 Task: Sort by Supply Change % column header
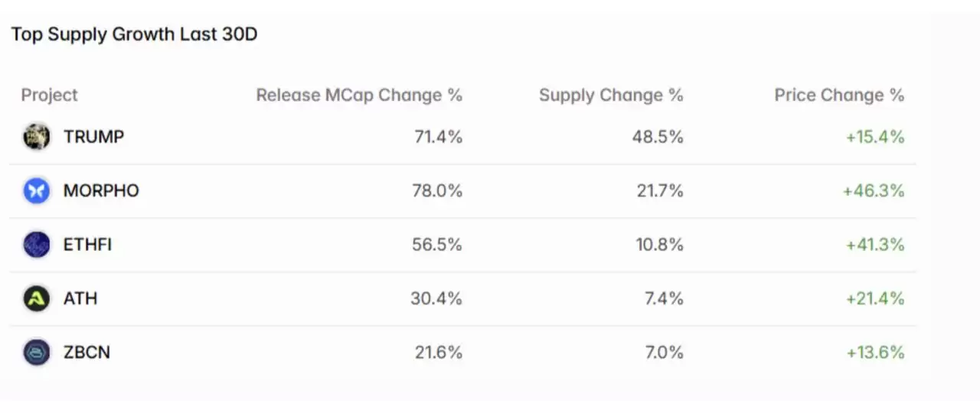click(x=610, y=96)
